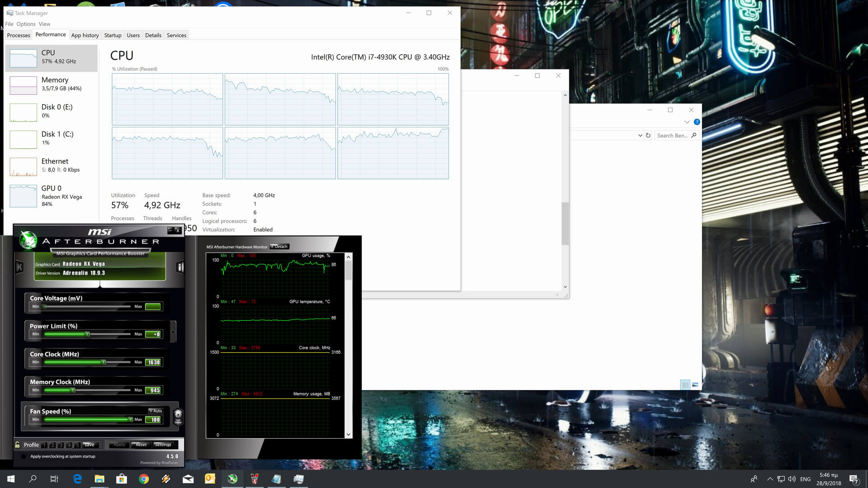This screenshot has height=488, width=868.
Task: Click the MSI Afterburner jet logo
Action: coord(28,240)
